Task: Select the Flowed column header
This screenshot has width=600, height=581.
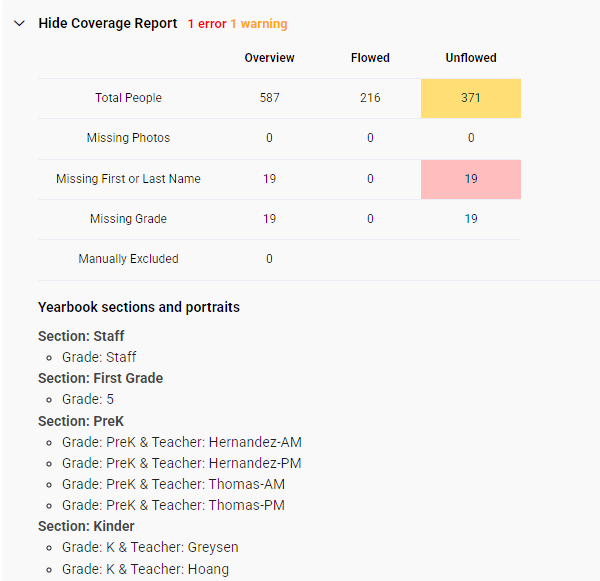Action: [x=370, y=58]
